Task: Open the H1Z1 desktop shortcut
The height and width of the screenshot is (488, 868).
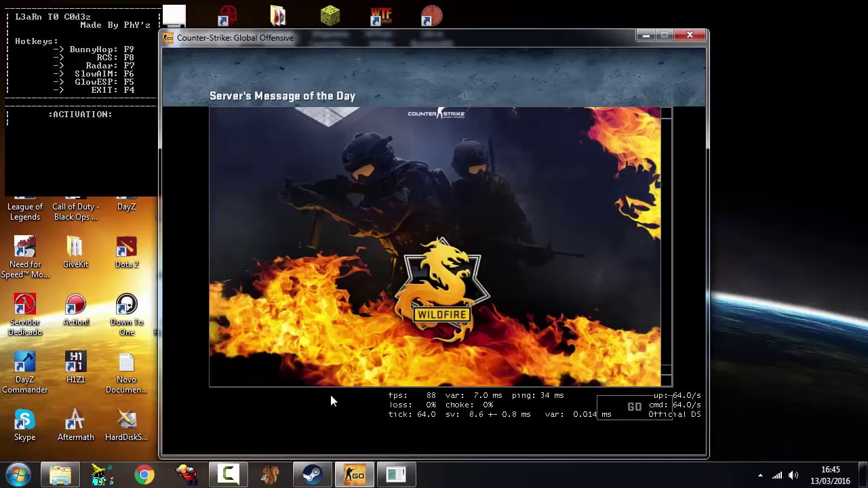Action: click(x=75, y=367)
